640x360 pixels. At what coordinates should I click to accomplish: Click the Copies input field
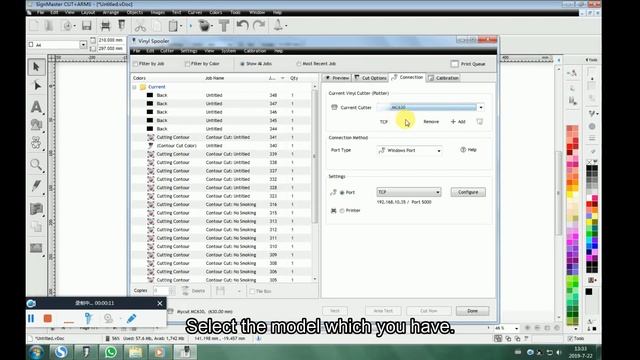click(160, 291)
